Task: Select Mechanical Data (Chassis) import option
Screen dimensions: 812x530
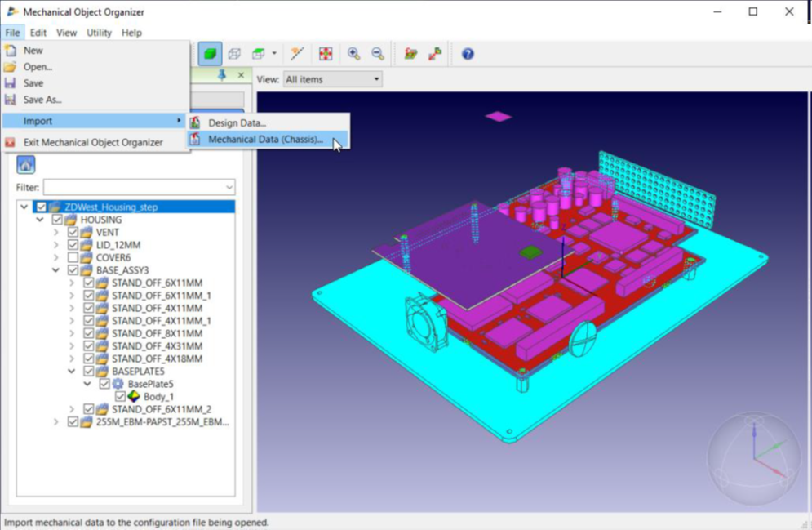Action: click(x=267, y=138)
